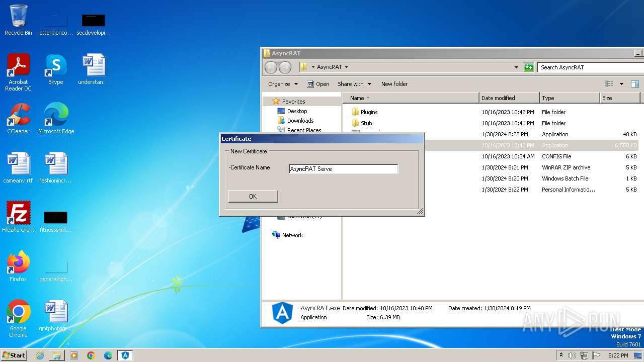
Task: Click Open in the Explorer toolbar
Action: point(318,84)
